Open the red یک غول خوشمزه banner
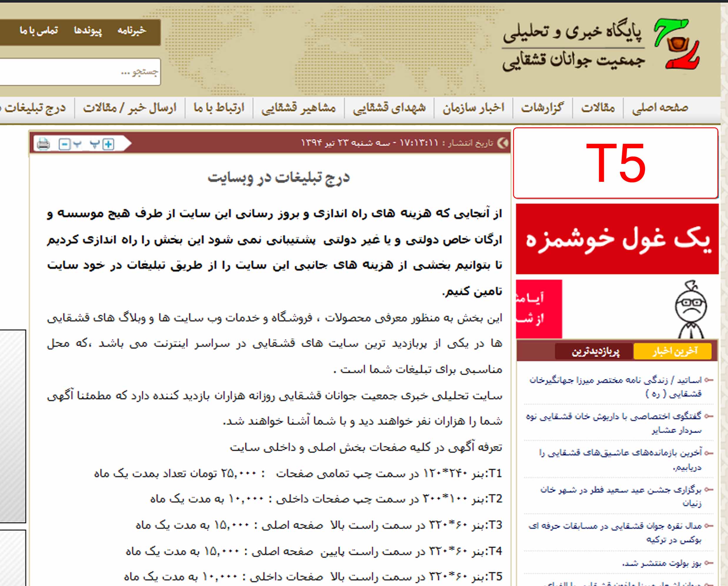The width and height of the screenshot is (728, 586). (x=617, y=239)
